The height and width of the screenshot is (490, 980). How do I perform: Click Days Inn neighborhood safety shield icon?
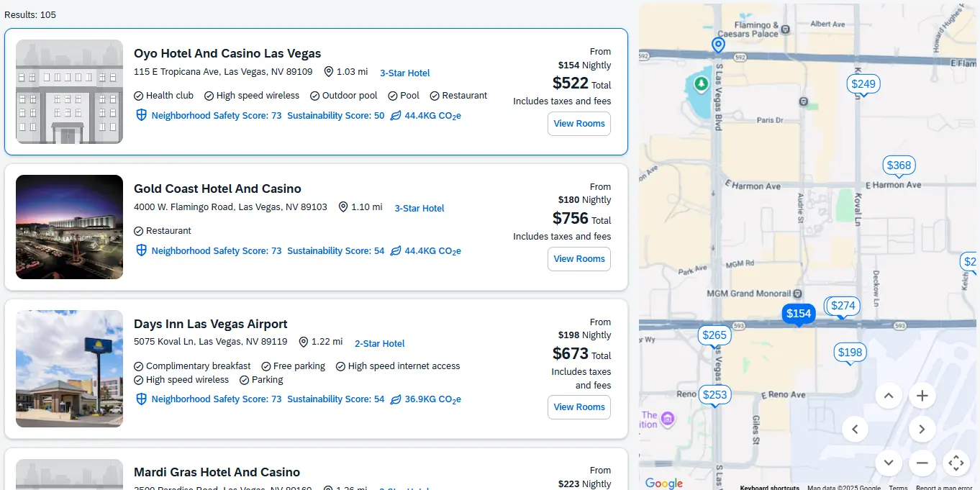142,399
